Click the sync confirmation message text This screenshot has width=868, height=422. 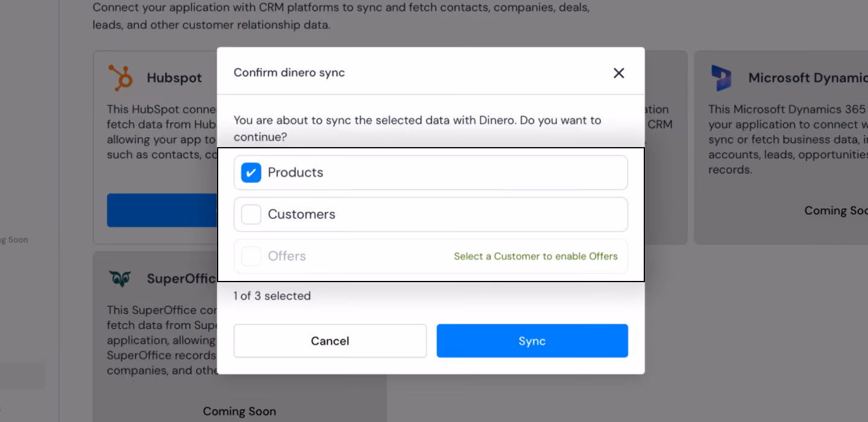click(x=417, y=128)
